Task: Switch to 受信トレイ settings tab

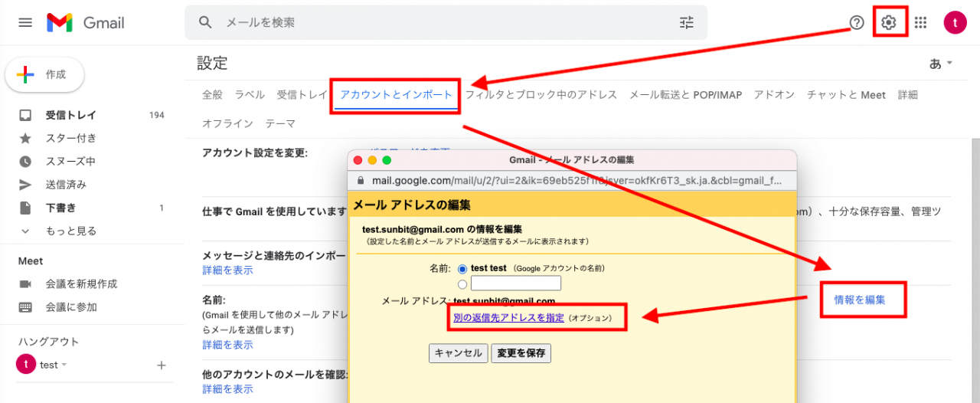Action: [302, 95]
